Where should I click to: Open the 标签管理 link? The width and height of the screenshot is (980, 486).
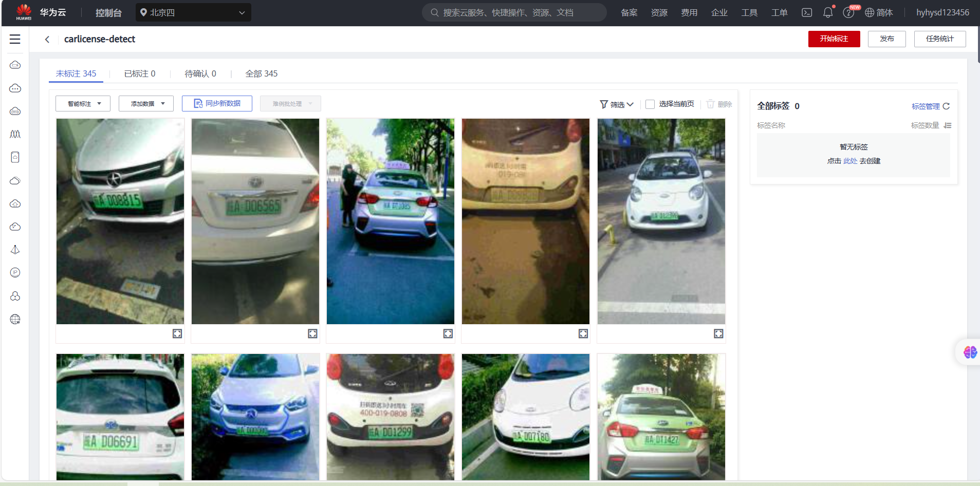(926, 106)
